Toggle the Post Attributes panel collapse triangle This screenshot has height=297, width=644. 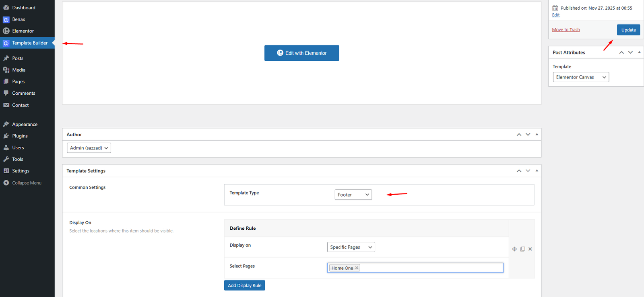639,52
